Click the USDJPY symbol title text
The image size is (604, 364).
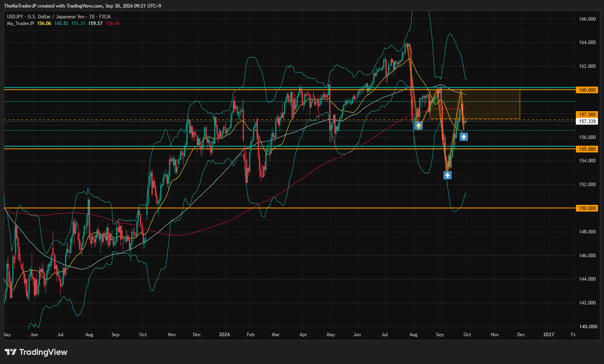pos(58,17)
